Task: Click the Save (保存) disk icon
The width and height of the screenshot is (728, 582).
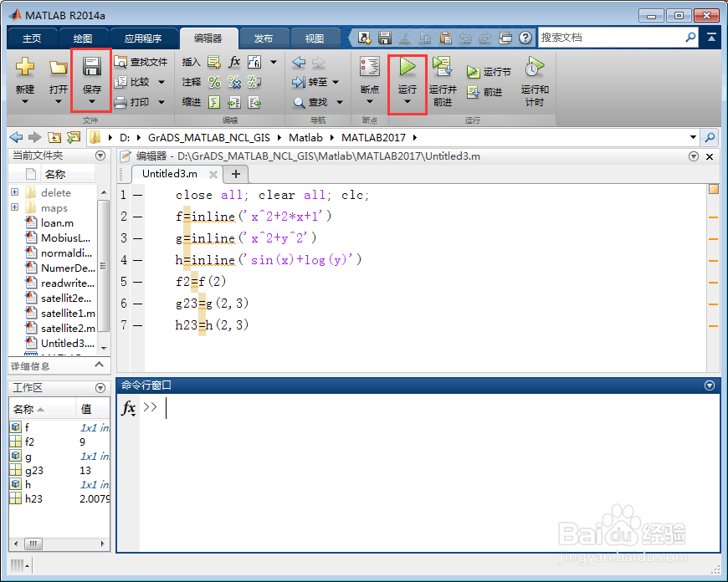Action: point(92,67)
